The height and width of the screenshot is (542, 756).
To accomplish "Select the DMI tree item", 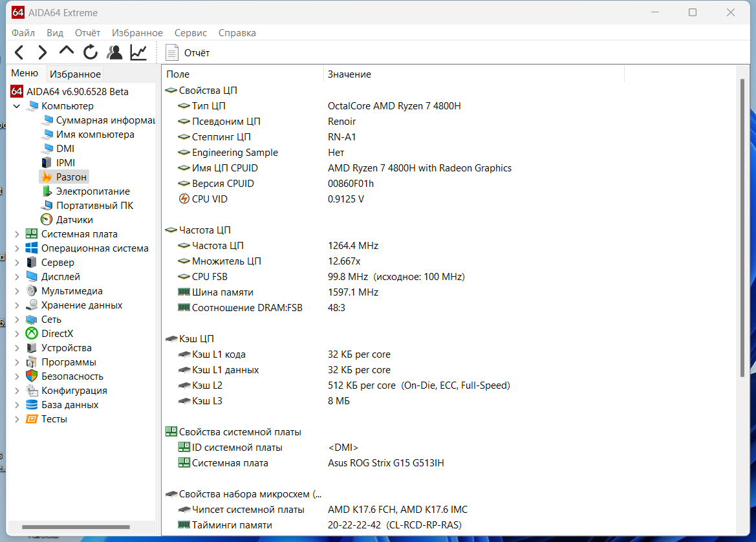I will (x=65, y=149).
